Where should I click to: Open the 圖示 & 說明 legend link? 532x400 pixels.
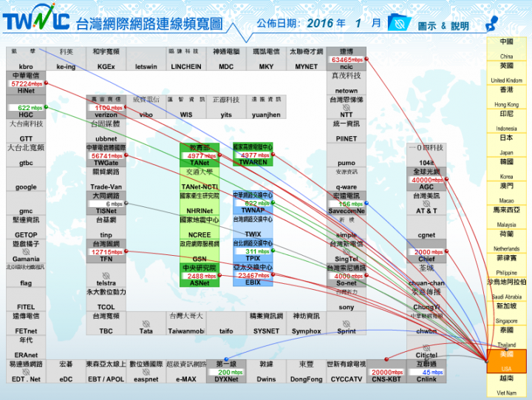[x=443, y=26]
